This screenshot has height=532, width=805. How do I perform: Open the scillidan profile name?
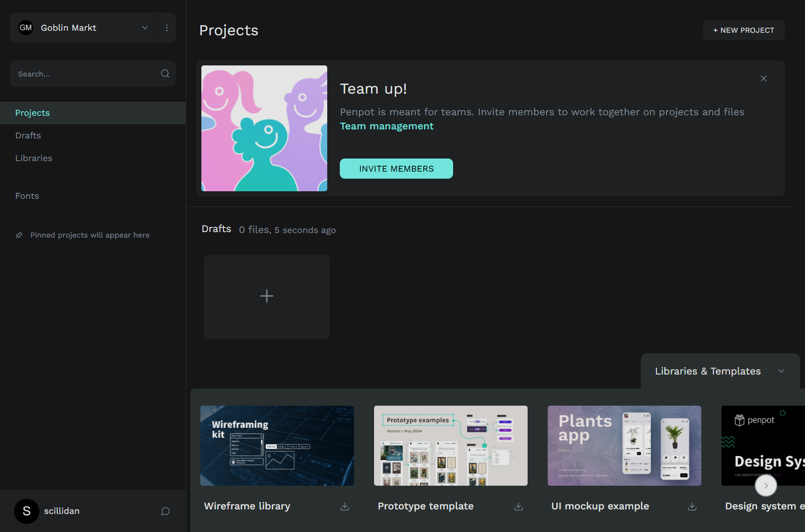coord(62,511)
